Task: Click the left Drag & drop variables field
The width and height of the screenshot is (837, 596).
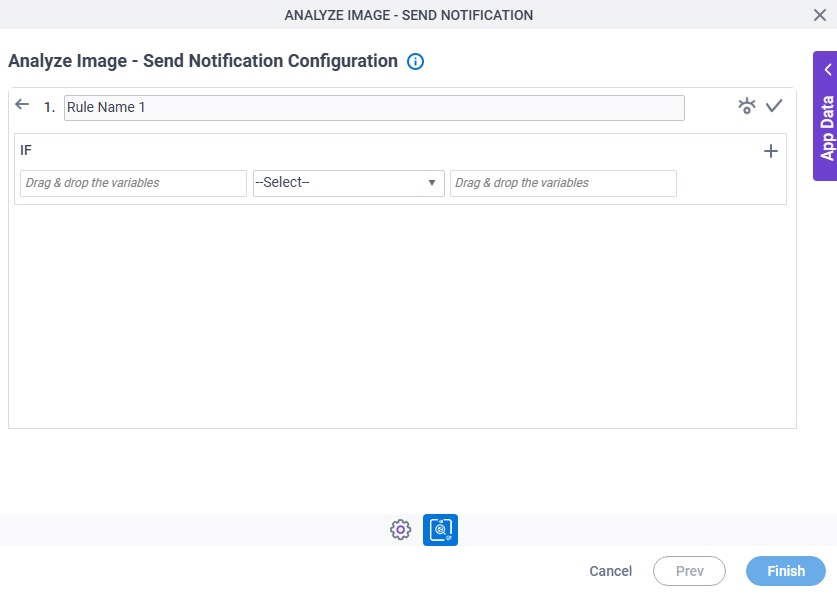Action: (x=133, y=183)
